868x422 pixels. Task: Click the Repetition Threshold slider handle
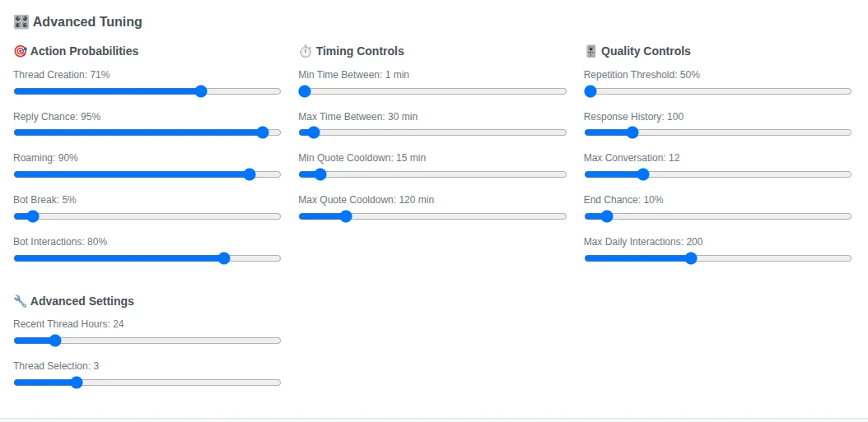click(x=590, y=91)
